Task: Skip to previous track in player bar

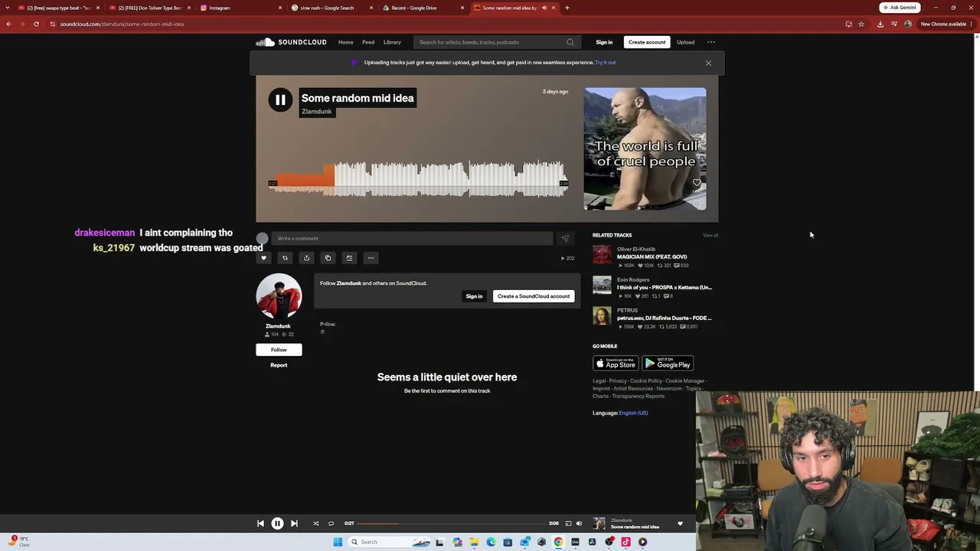Action: pyautogui.click(x=260, y=523)
